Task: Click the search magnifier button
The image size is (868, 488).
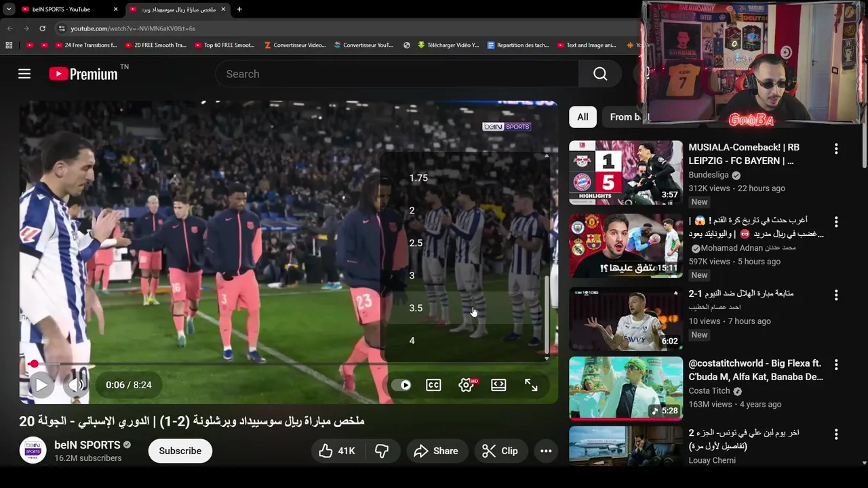Action: click(600, 74)
